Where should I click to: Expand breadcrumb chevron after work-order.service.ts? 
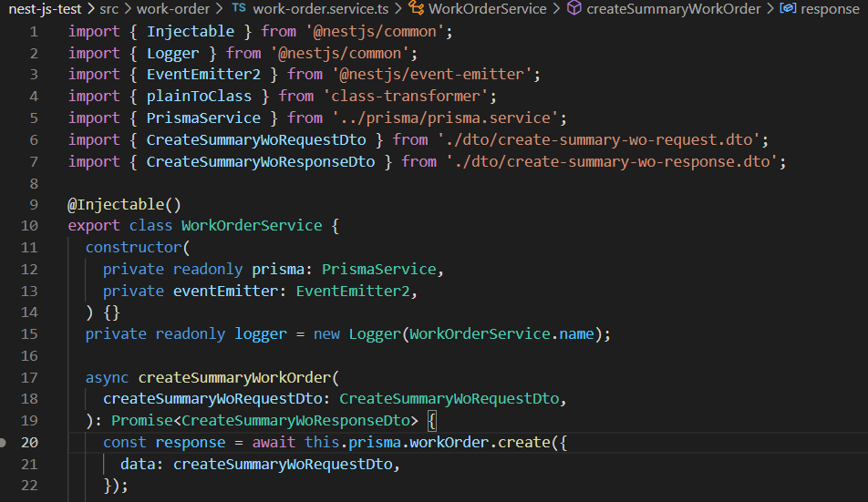(x=398, y=9)
